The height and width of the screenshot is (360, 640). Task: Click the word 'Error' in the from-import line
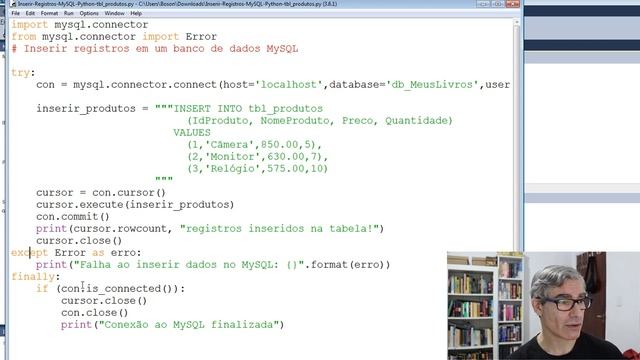pyautogui.click(x=201, y=37)
